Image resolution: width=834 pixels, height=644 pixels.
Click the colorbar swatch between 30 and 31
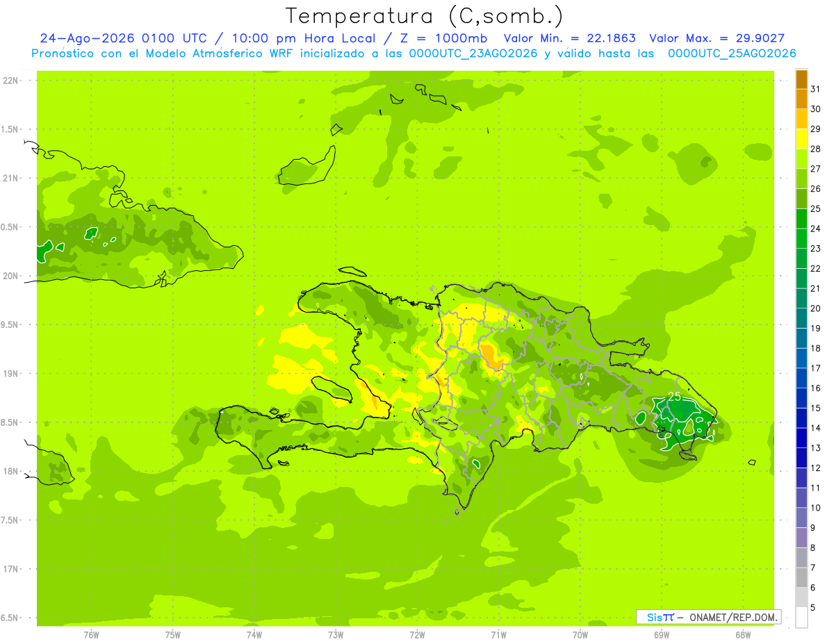coord(801,99)
